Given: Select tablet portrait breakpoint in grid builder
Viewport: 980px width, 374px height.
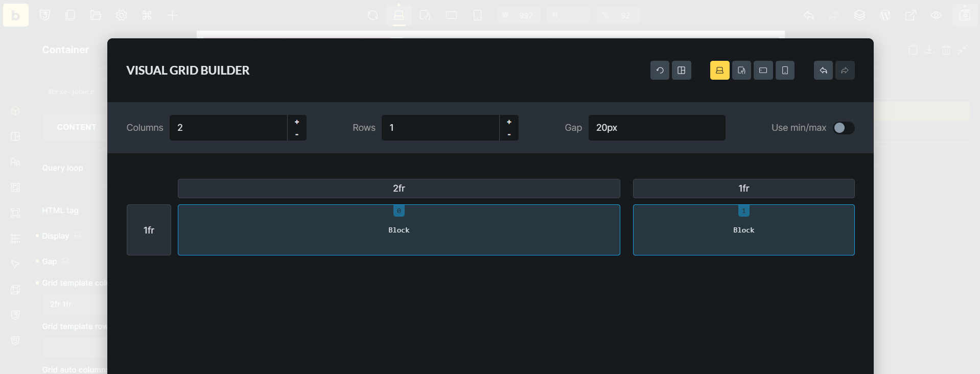Looking at the screenshot, I should [741, 71].
